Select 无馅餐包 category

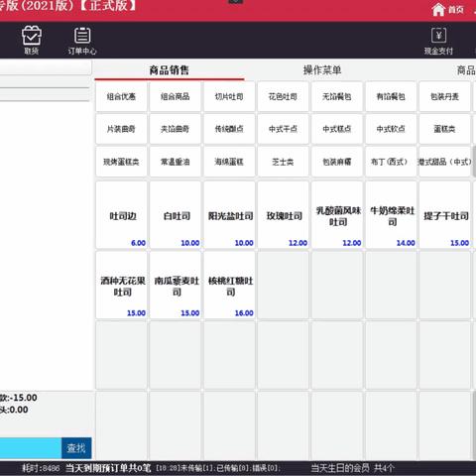(337, 97)
